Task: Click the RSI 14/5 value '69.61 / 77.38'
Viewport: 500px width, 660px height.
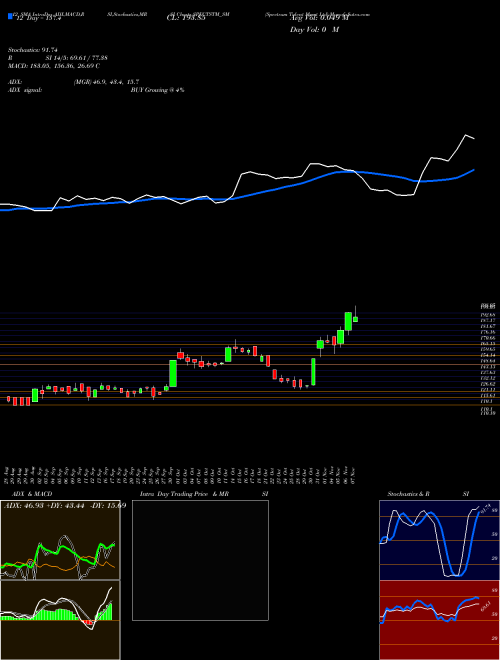Action: click(89, 58)
